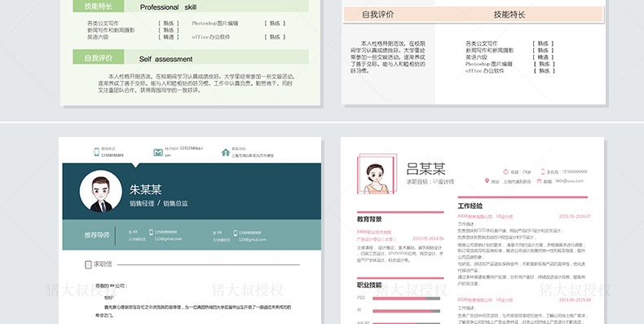Click the Self assessment heading

165,60
